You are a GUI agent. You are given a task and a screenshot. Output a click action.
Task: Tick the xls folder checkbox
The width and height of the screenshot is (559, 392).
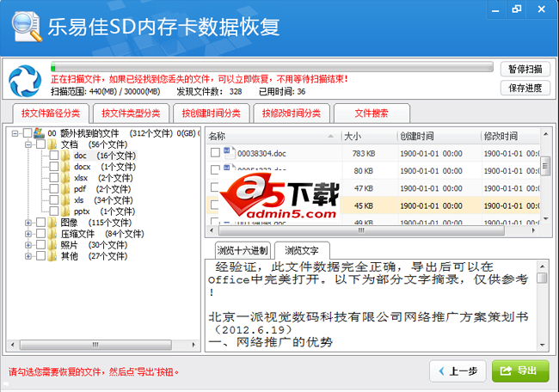(54, 200)
